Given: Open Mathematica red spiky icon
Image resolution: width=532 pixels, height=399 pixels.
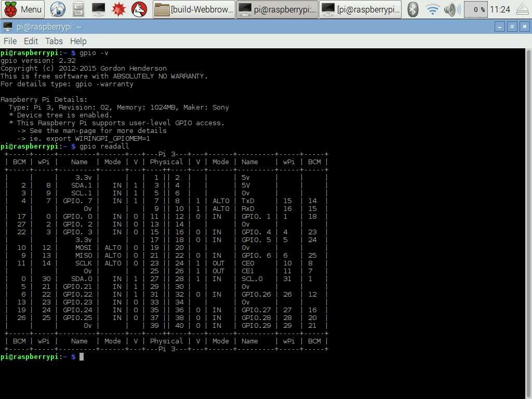Looking at the screenshot, I should (118, 9).
